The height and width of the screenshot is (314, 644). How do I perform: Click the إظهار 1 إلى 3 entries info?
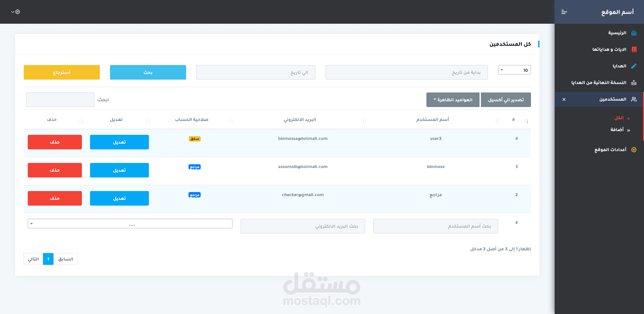[501, 249]
